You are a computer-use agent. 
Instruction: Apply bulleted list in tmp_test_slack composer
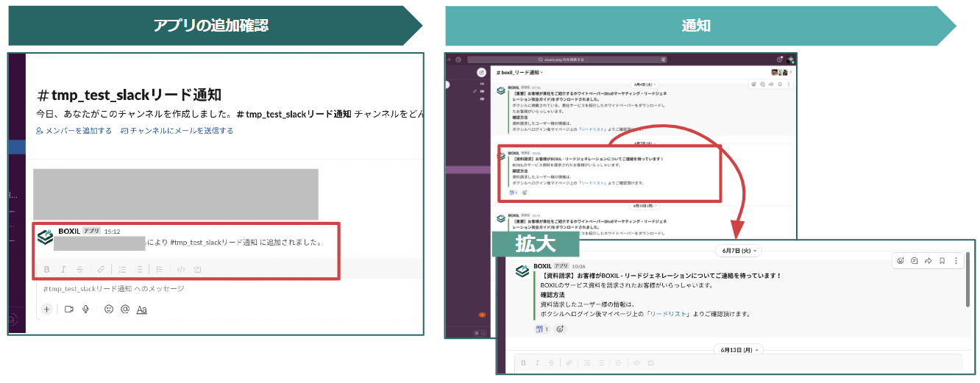coord(138,270)
